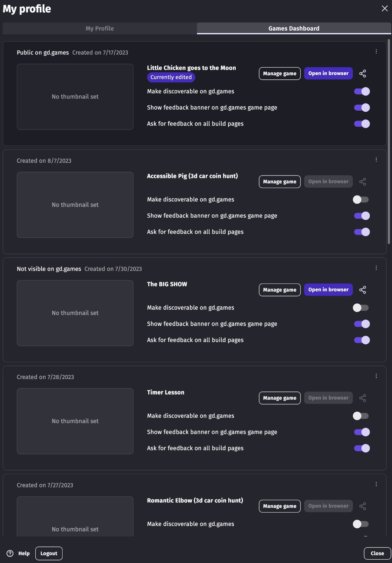Click Manage game for The BIG SHOW
This screenshot has height=563, width=392.
tap(279, 290)
